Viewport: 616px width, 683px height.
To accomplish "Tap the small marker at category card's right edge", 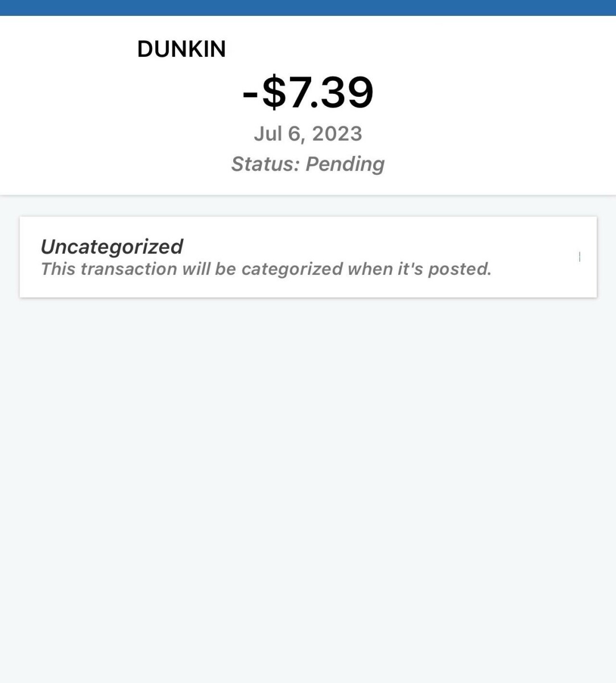I will pyautogui.click(x=579, y=257).
